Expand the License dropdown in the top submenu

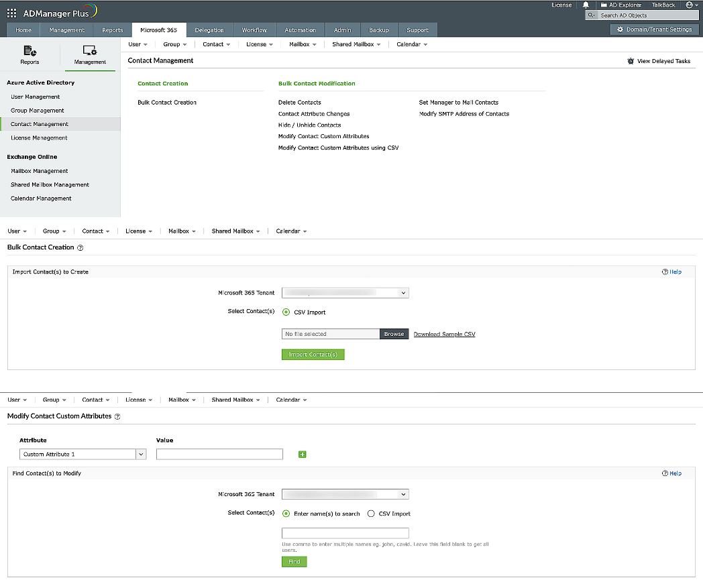coord(259,44)
